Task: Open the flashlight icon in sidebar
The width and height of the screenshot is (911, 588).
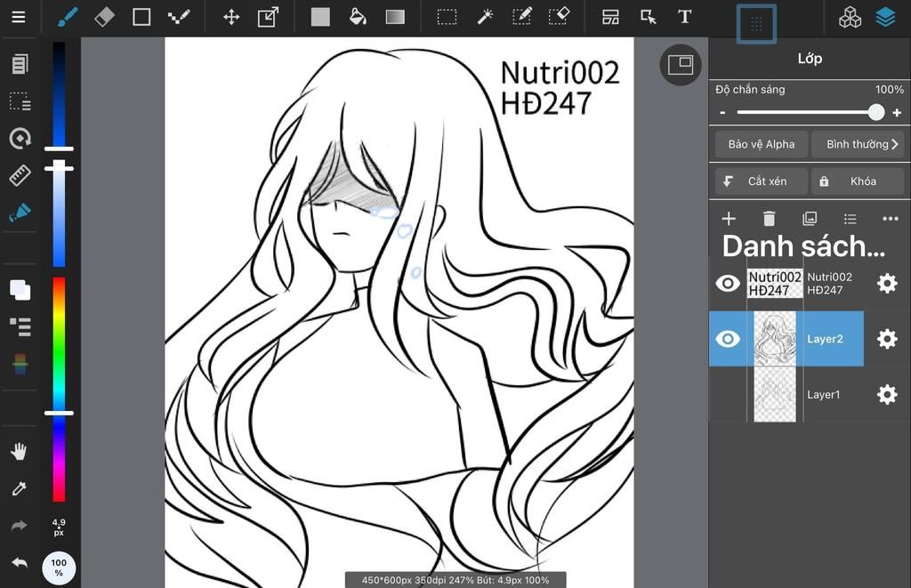Action: [20, 212]
